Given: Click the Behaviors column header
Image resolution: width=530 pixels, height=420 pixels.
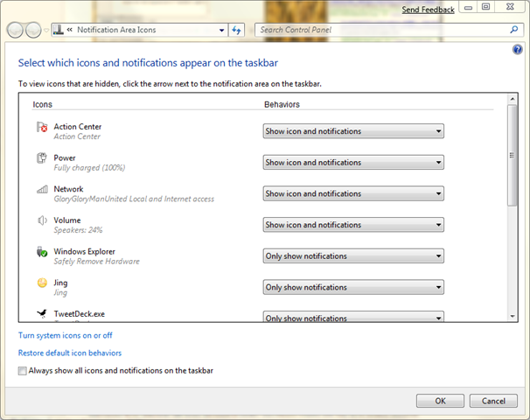Looking at the screenshot, I should click(x=282, y=104).
